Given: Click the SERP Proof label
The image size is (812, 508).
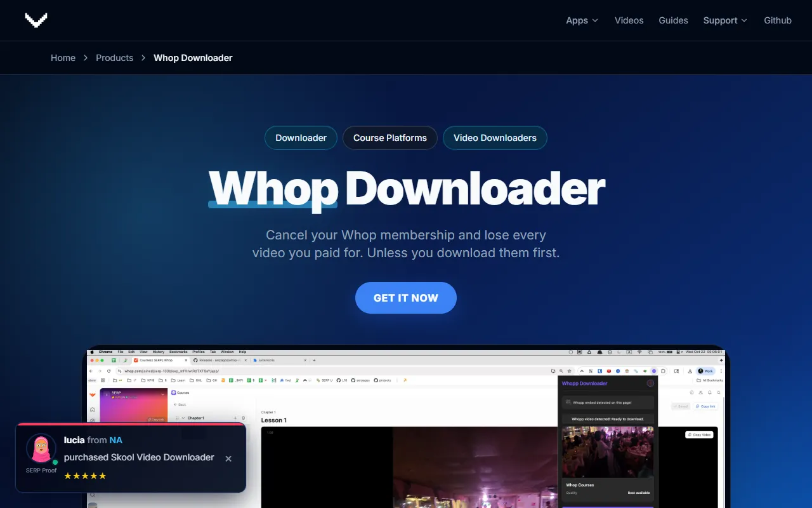Looking at the screenshot, I should (41, 471).
